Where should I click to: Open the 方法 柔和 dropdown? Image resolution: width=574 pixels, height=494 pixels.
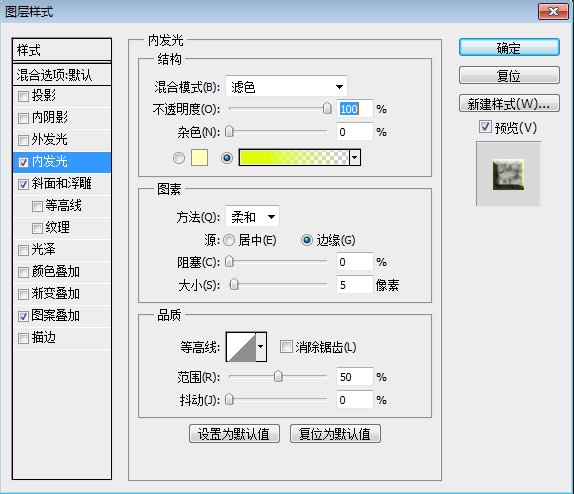pos(252,217)
